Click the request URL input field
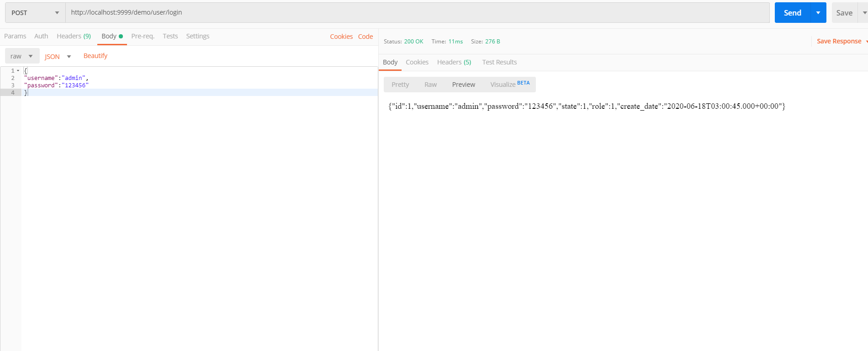Viewport: 868px width, 351px height. 418,13
